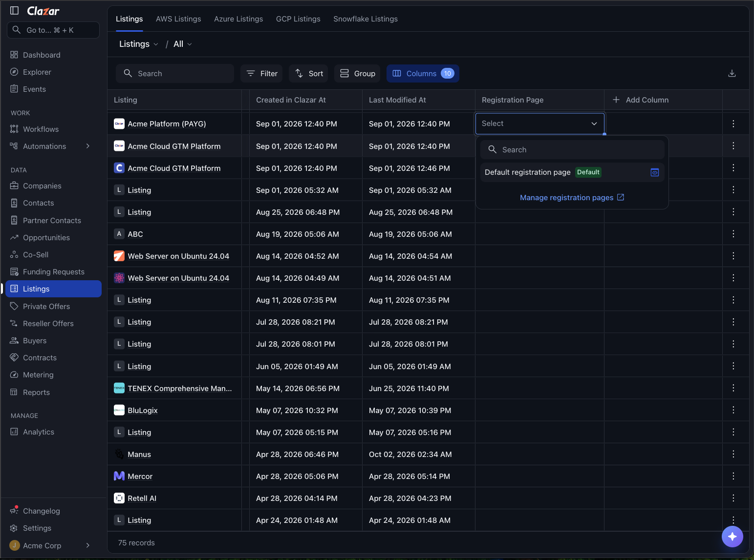Open the Listings breadcrumb dropdown
This screenshot has width=754, height=560.
(139, 44)
